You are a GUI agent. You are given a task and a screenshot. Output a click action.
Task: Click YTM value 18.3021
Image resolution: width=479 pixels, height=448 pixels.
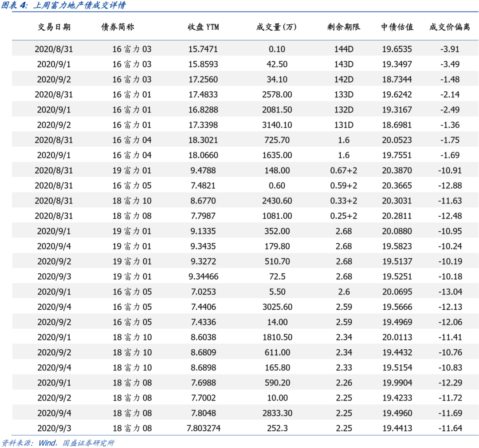coord(203,140)
